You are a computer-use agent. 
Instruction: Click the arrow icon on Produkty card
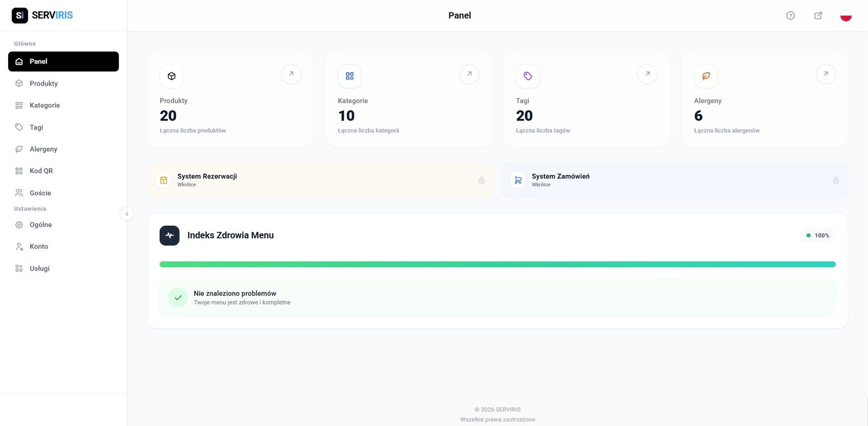pos(291,74)
